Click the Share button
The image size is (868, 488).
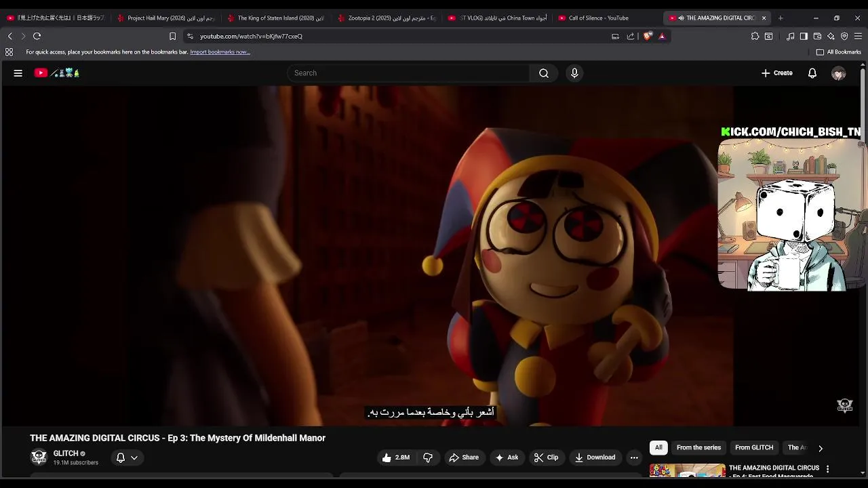tap(464, 457)
